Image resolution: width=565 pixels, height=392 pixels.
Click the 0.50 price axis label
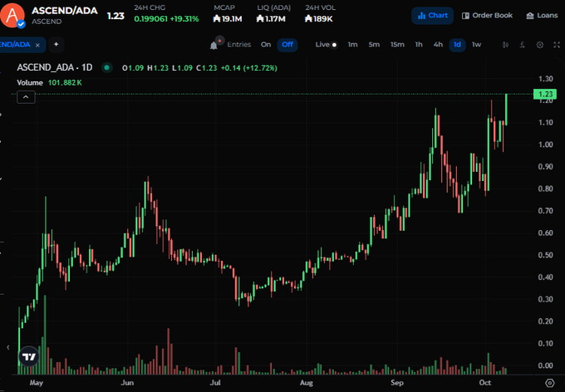(x=545, y=255)
